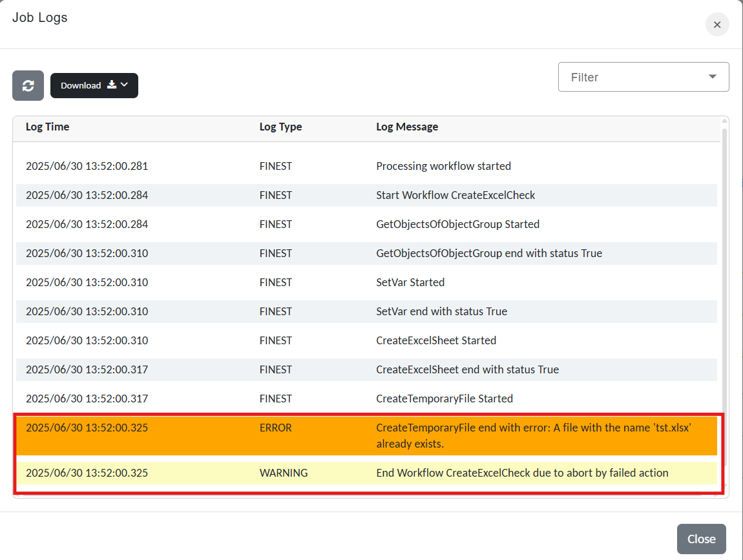The height and width of the screenshot is (560, 743).
Task: Click the Filter dropdown arrow
Action: pos(713,77)
